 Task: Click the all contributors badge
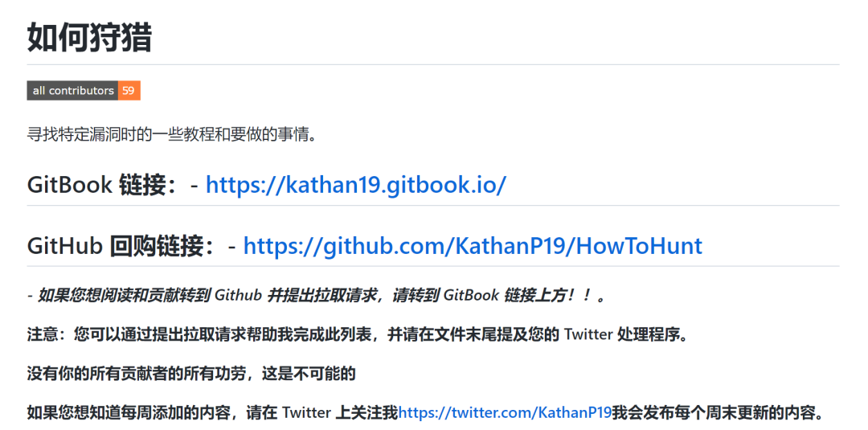click(84, 91)
